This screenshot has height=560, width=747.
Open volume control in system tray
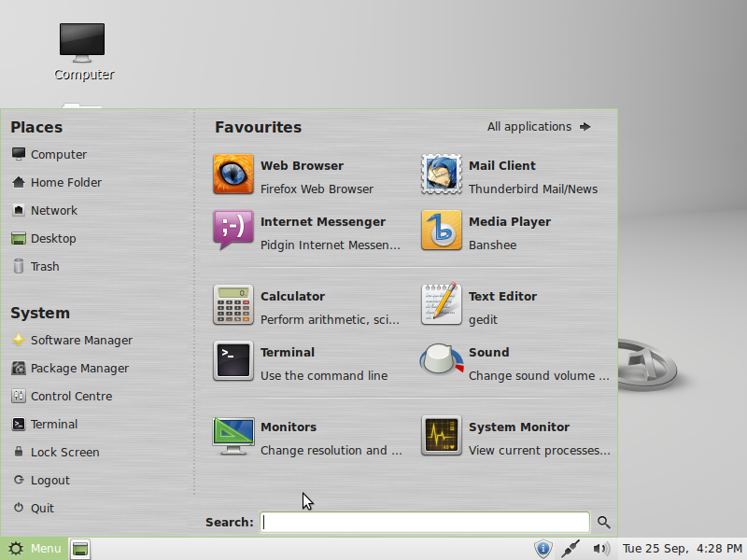[601, 549]
